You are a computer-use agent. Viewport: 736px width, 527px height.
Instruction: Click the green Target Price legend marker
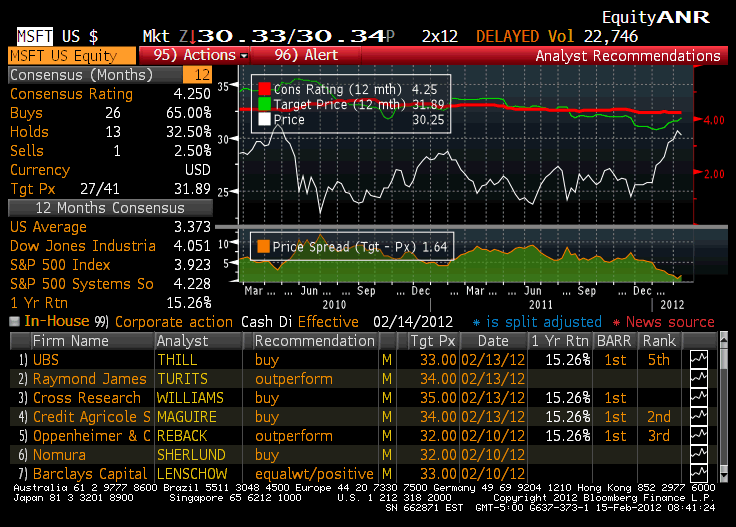[x=264, y=104]
